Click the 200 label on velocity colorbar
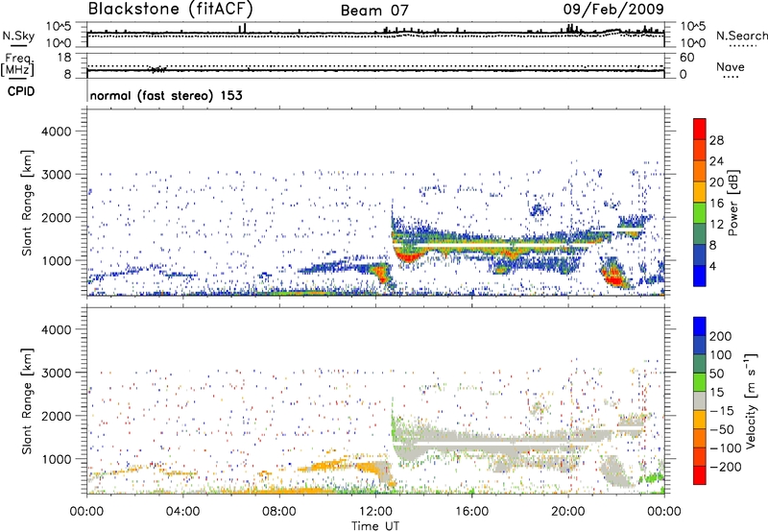 (721, 336)
